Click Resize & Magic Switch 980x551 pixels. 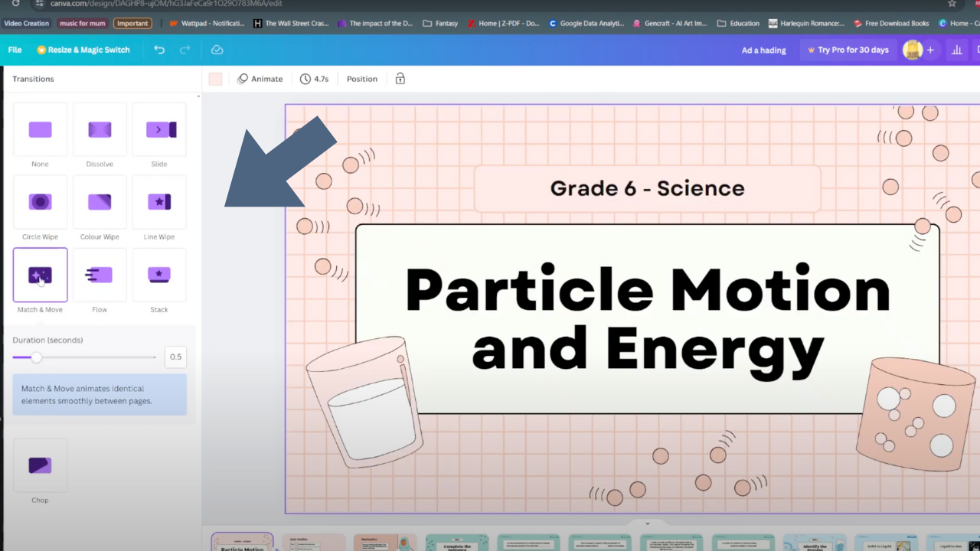(x=83, y=50)
